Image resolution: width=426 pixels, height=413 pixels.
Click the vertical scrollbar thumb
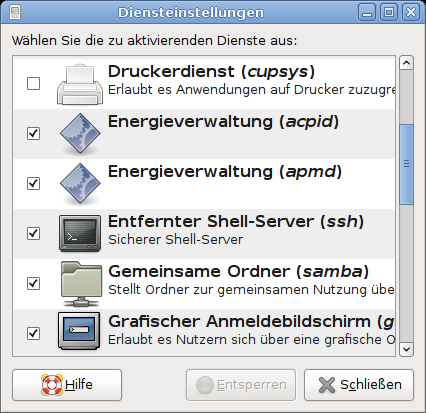(x=406, y=164)
